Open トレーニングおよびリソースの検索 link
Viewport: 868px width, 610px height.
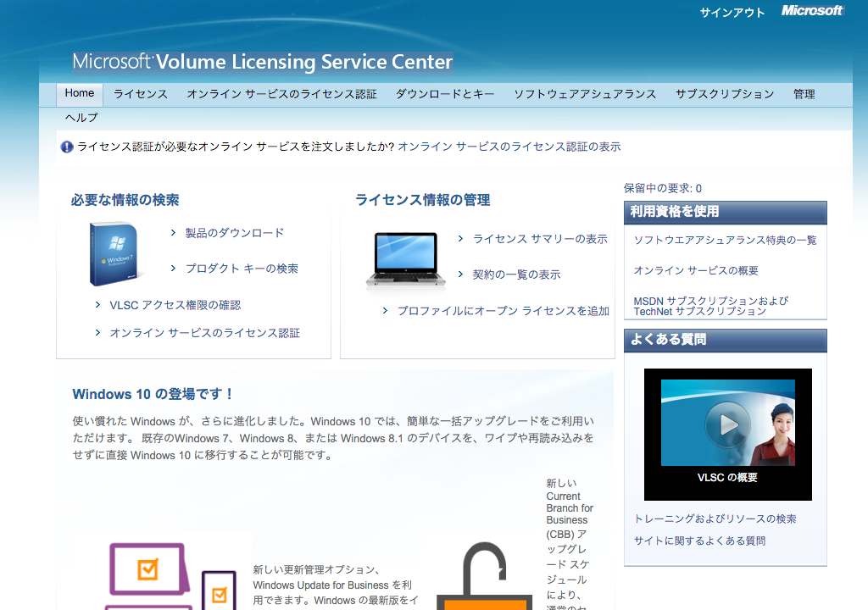[715, 518]
